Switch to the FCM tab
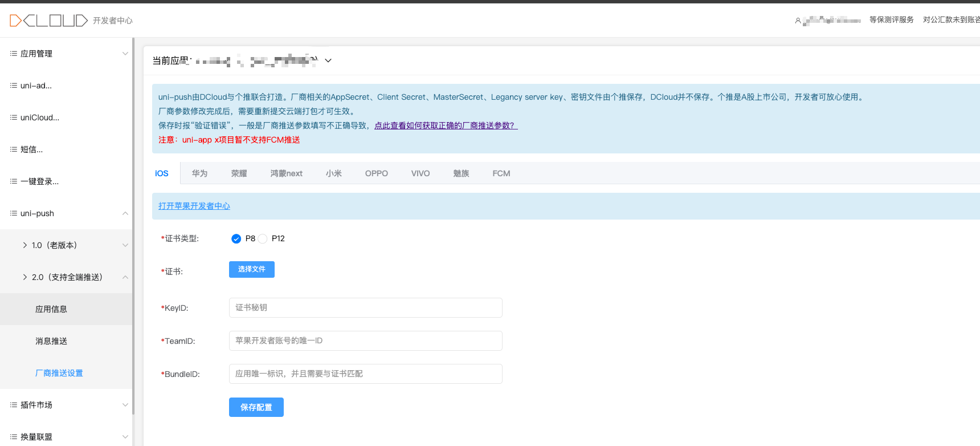The image size is (980, 446). (x=501, y=173)
